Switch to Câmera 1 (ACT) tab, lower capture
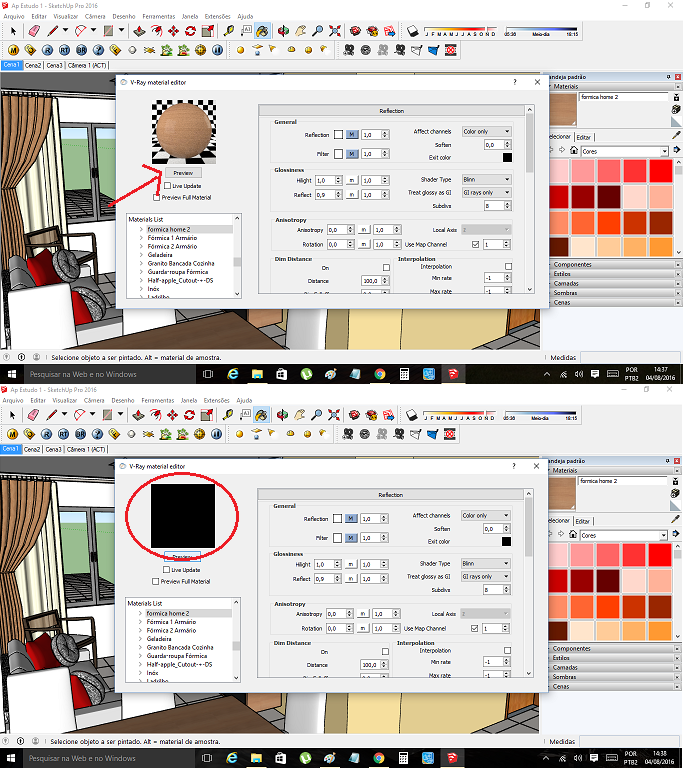 pyautogui.click(x=86, y=449)
